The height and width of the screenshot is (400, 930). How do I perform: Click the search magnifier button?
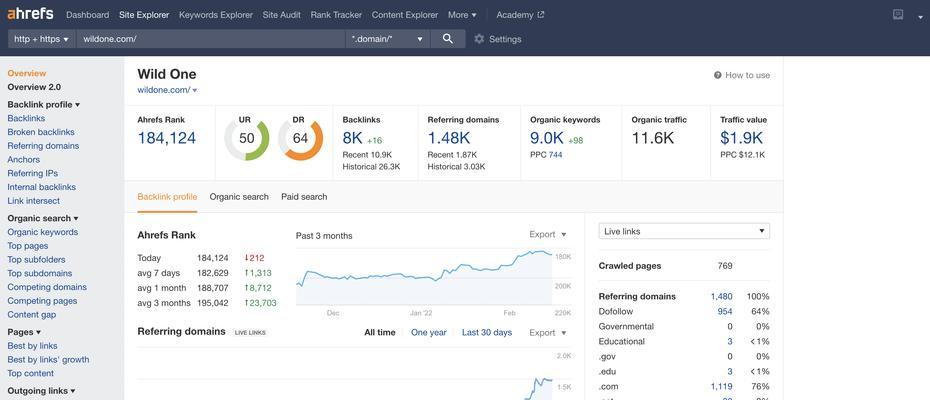coord(448,39)
